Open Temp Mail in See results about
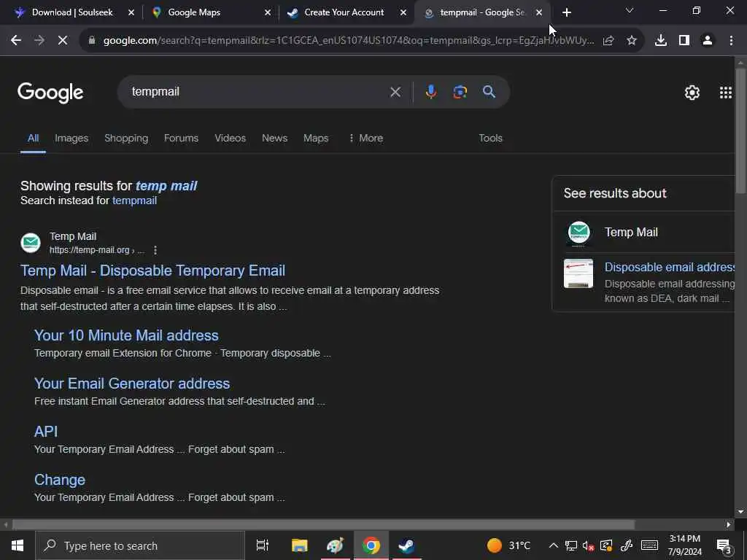The width and height of the screenshot is (747, 560). (631, 233)
